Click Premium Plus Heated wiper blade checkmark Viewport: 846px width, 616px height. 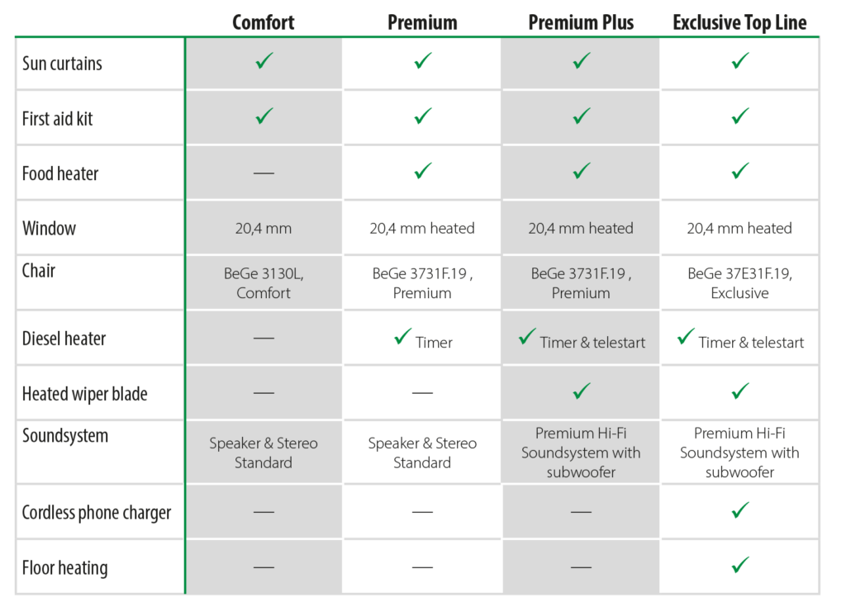point(582,391)
